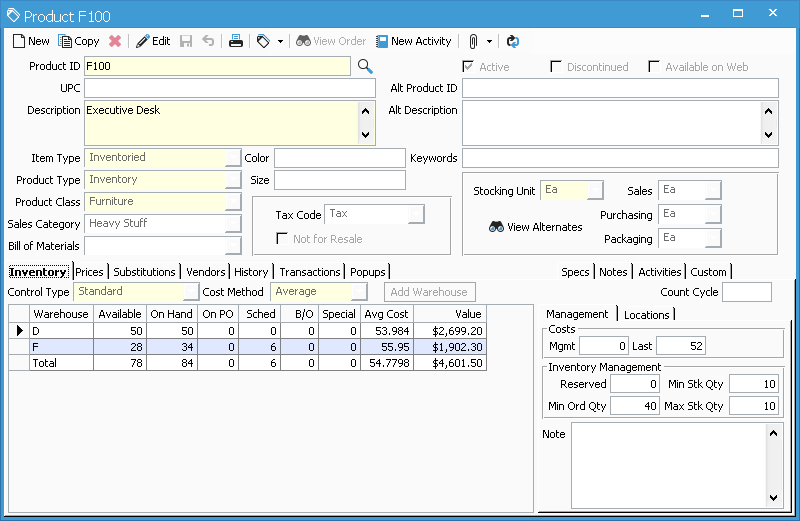
Task: Open the Locations tab
Action: 646,315
